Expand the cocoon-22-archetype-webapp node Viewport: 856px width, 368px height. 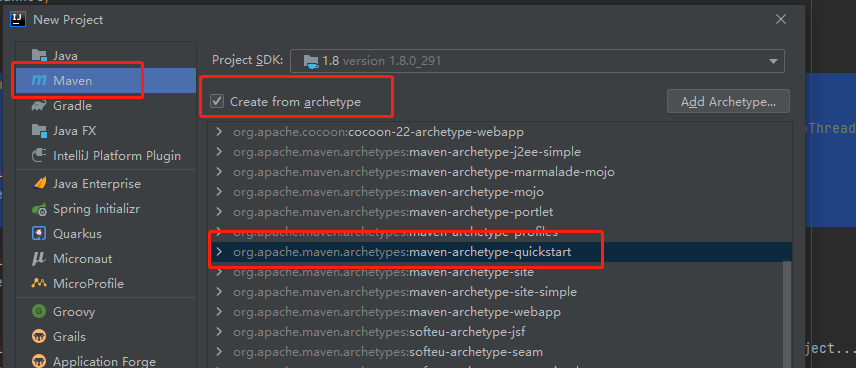point(219,132)
